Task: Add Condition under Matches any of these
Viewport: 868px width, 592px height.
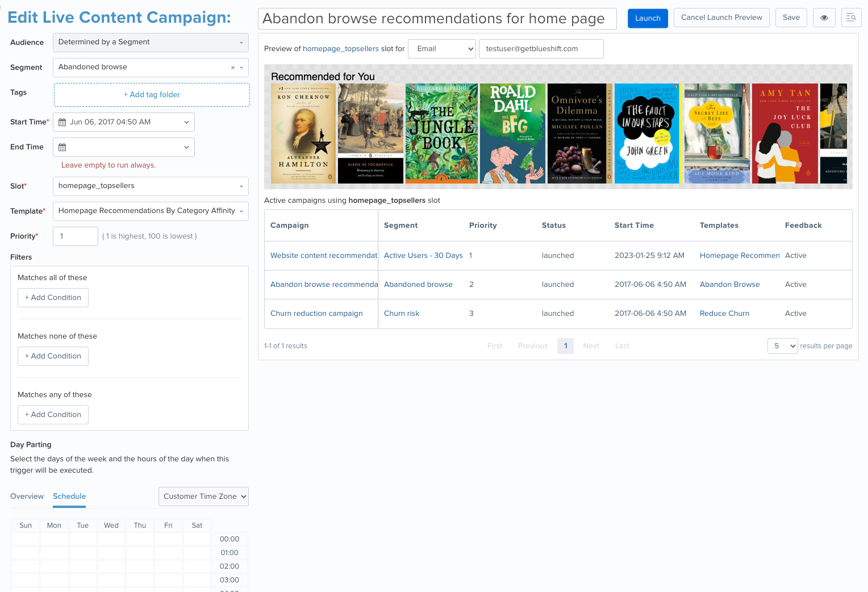Action: pos(53,415)
